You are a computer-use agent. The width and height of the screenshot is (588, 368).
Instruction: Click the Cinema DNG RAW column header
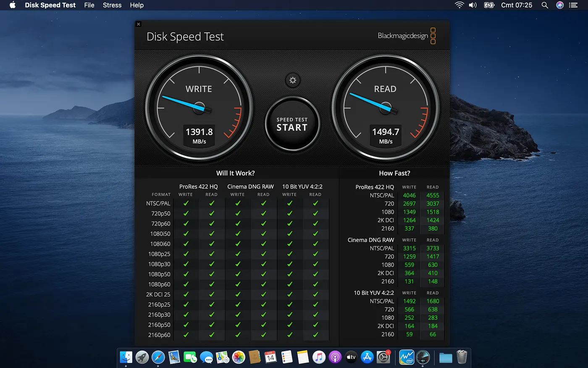250,187
